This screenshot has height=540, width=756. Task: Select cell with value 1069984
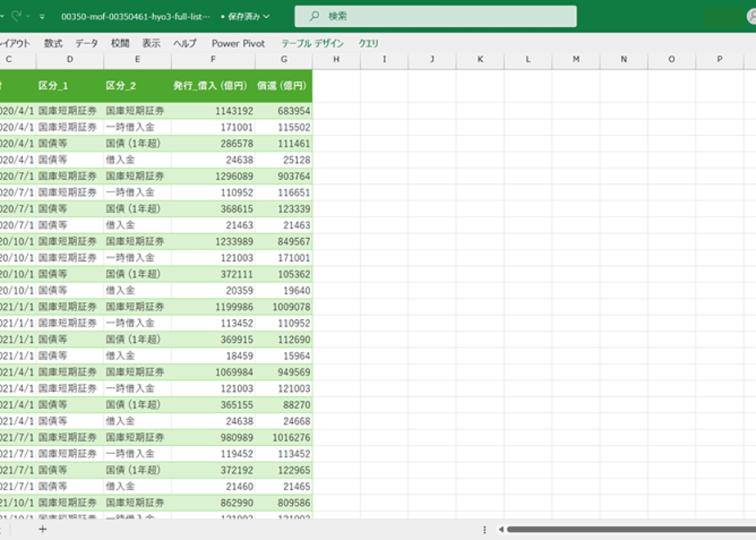point(213,372)
